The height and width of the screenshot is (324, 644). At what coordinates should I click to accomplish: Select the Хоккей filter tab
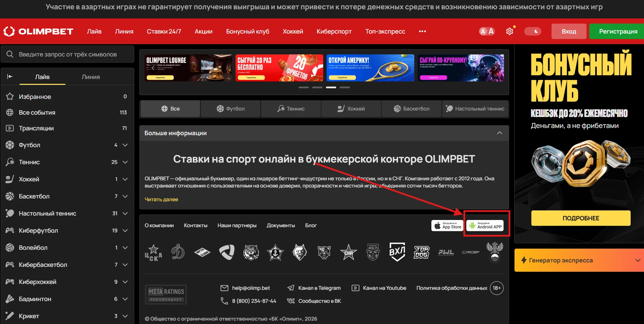click(x=351, y=109)
